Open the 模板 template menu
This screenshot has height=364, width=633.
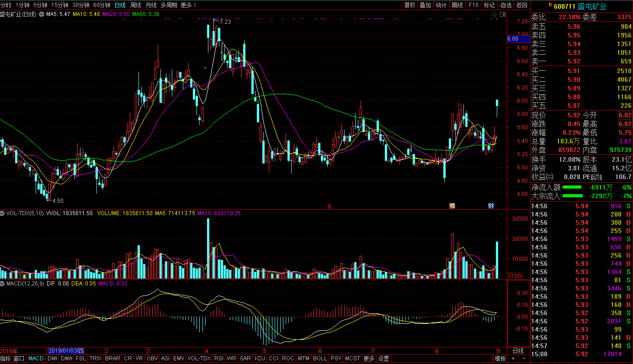click(x=500, y=359)
